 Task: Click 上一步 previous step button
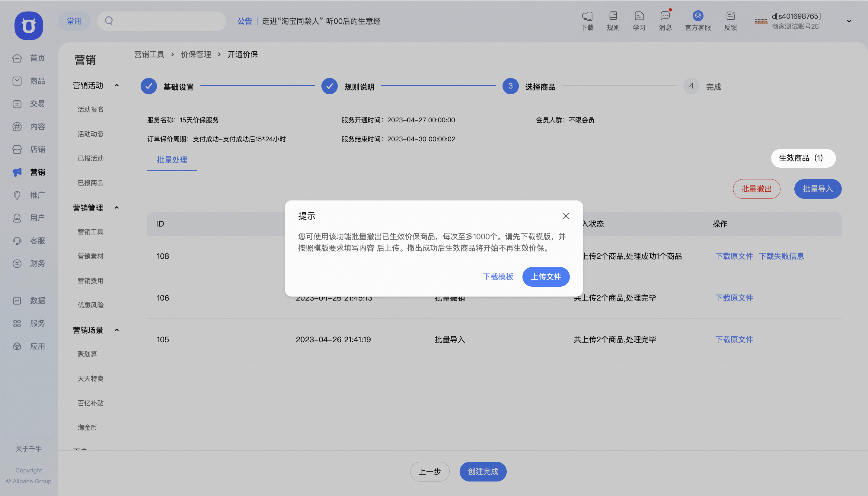(429, 472)
